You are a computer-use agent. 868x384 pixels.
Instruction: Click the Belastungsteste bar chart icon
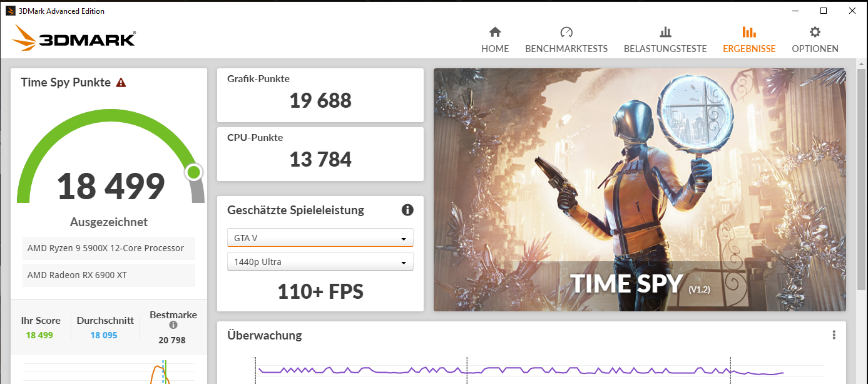point(665,32)
